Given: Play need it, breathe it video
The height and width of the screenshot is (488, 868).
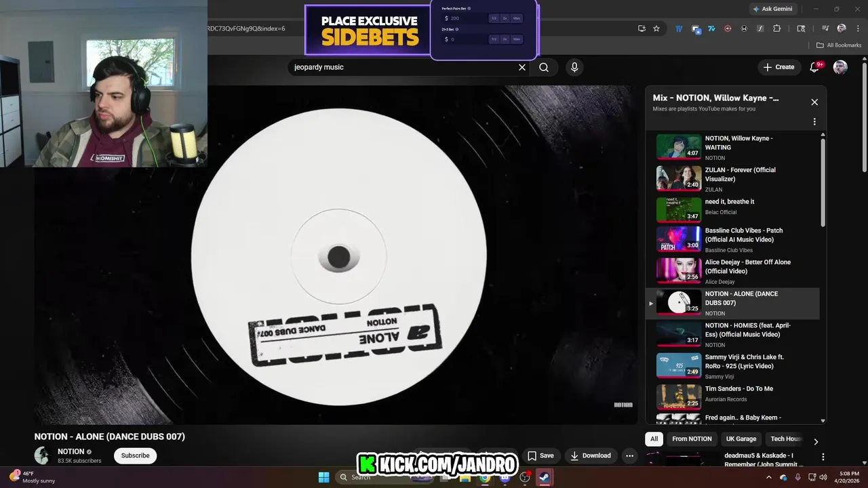Looking at the screenshot, I should point(732,210).
